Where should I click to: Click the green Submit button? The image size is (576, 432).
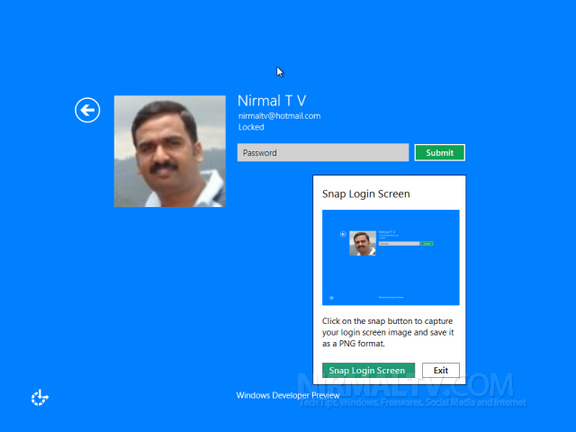click(440, 152)
